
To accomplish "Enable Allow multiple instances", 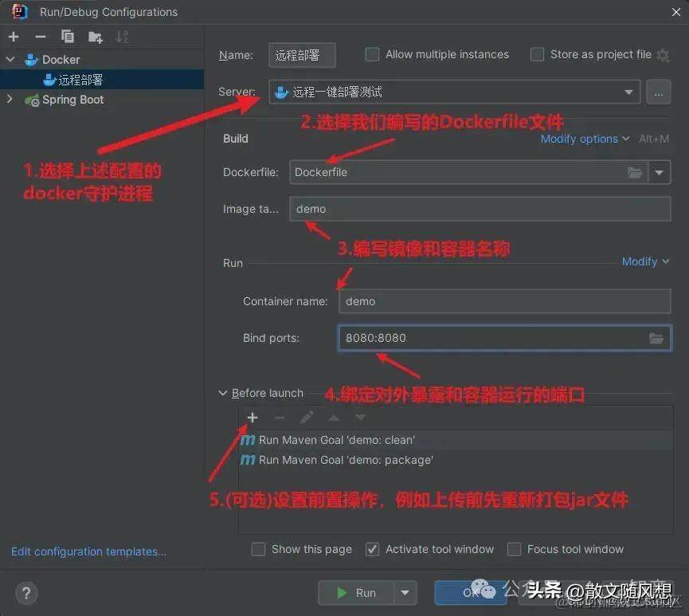I will point(372,54).
